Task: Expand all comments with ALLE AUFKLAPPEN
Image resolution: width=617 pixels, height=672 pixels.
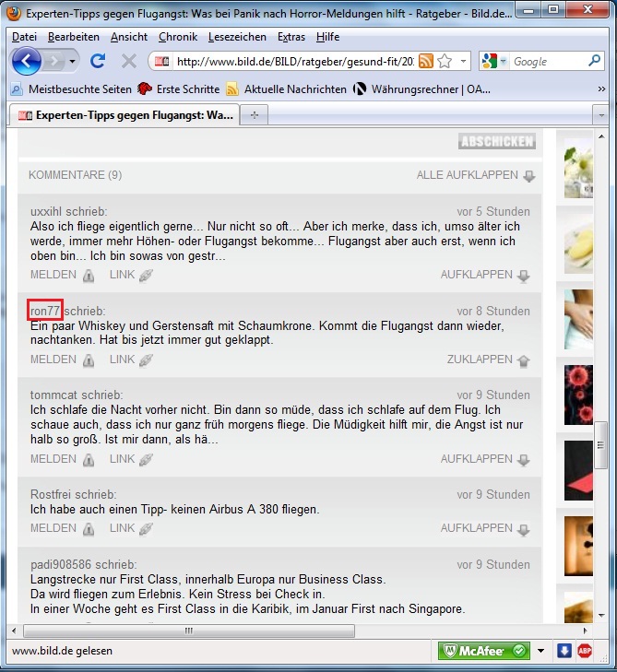Action: pos(475,175)
